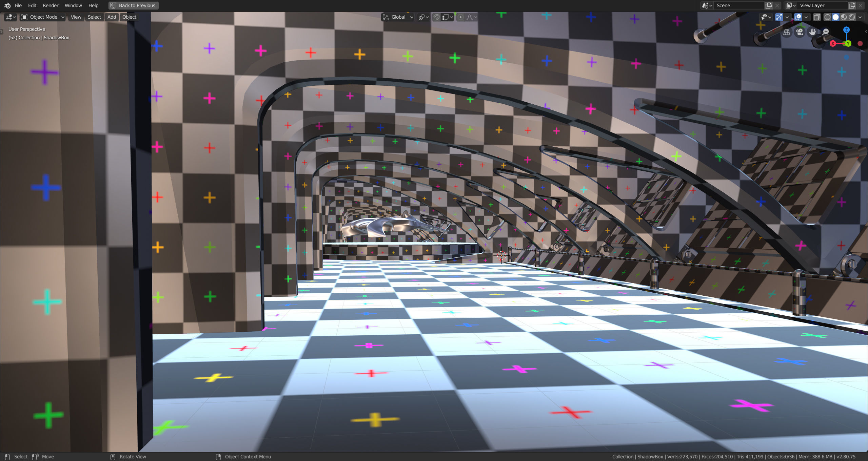Click the Blender logo icon
This screenshot has height=461, width=868.
coord(7,5)
